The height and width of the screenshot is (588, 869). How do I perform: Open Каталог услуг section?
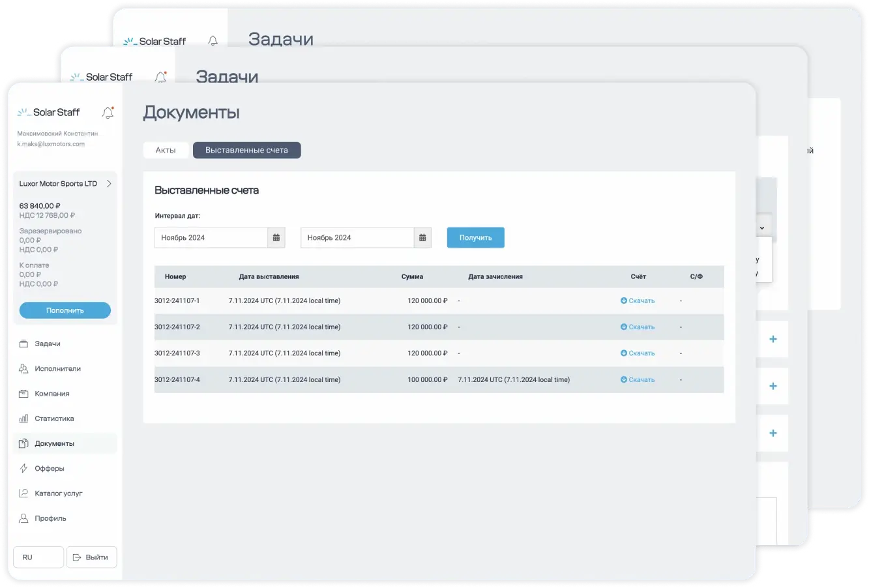[58, 493]
